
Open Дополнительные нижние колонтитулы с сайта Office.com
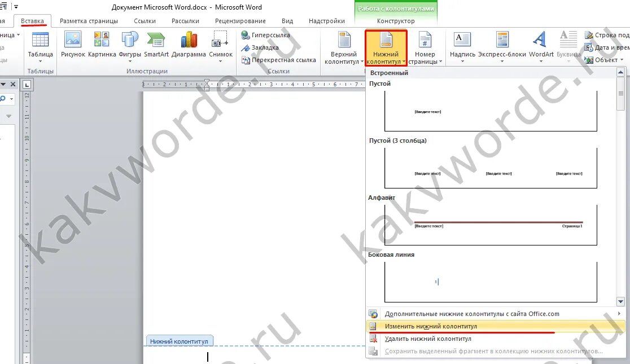(x=496, y=314)
